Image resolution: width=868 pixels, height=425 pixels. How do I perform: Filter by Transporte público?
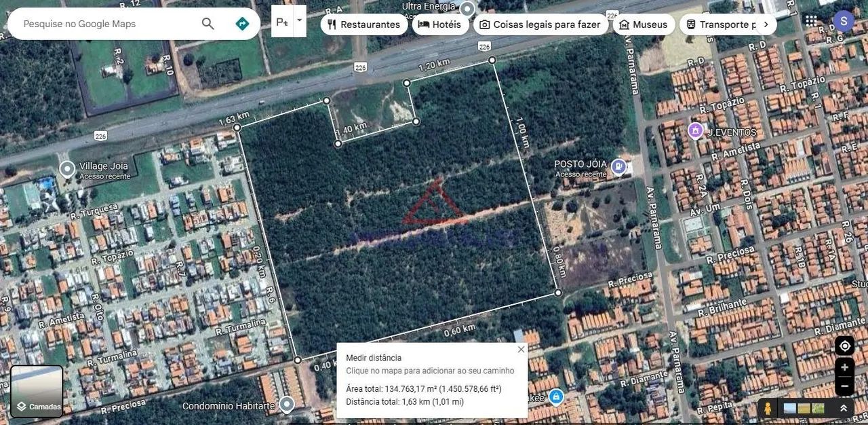click(721, 24)
